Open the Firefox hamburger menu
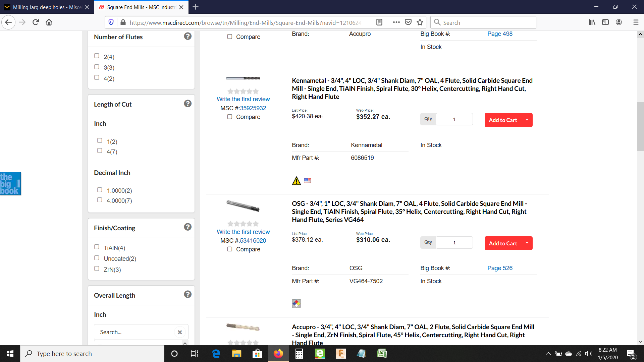Screen dimensions: 644x362 636,22
